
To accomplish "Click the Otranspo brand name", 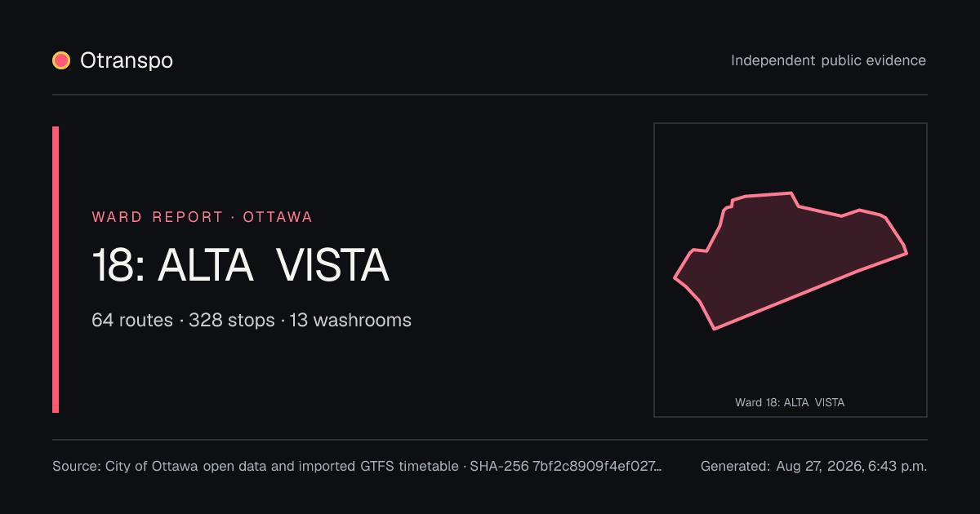I will click(127, 60).
